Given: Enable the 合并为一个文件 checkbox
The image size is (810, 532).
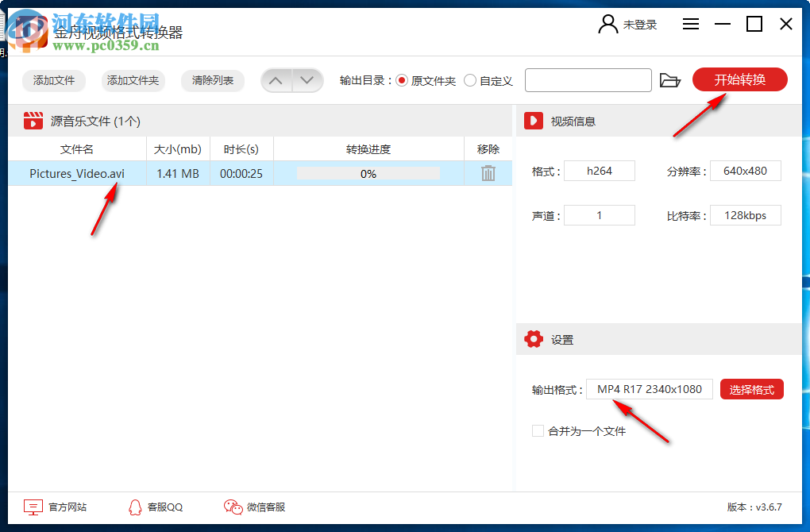Looking at the screenshot, I should (x=538, y=430).
